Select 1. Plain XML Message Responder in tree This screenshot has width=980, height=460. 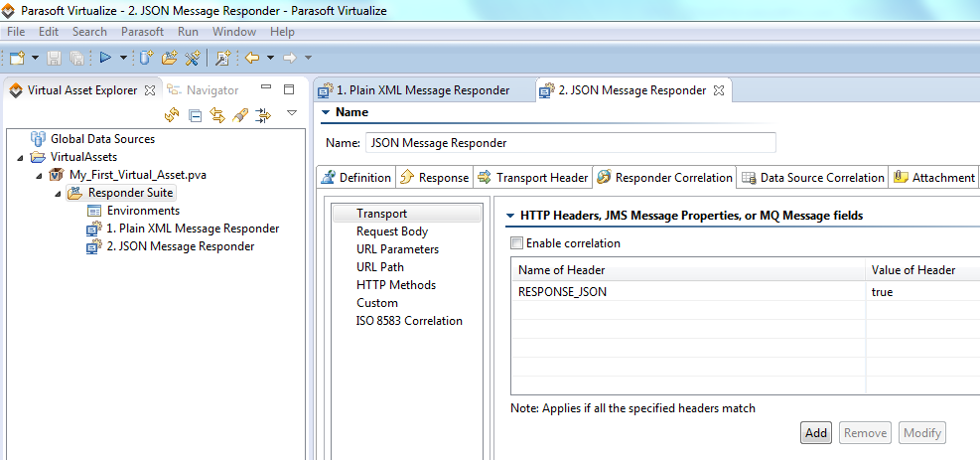click(193, 229)
